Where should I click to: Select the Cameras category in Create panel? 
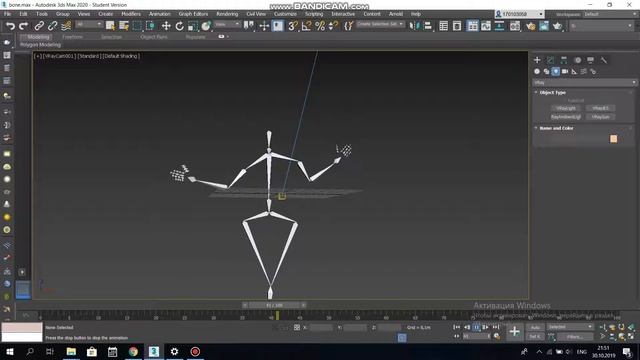point(565,71)
